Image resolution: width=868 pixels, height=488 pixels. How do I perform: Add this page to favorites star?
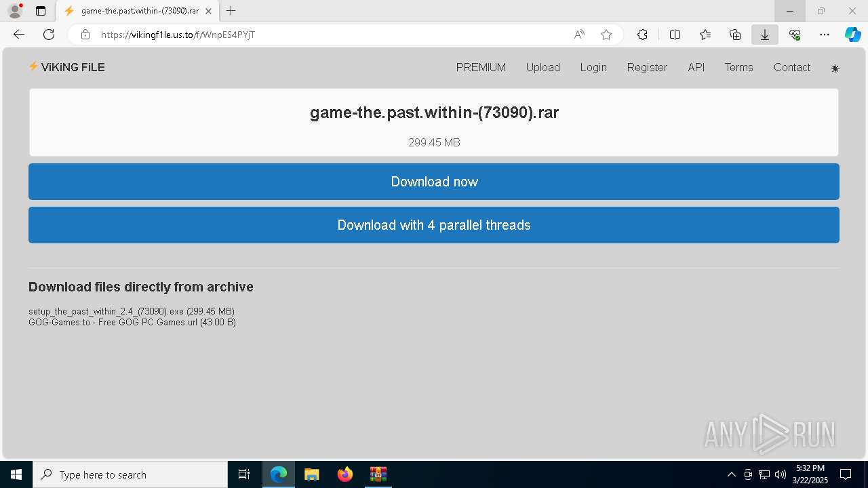coord(606,35)
